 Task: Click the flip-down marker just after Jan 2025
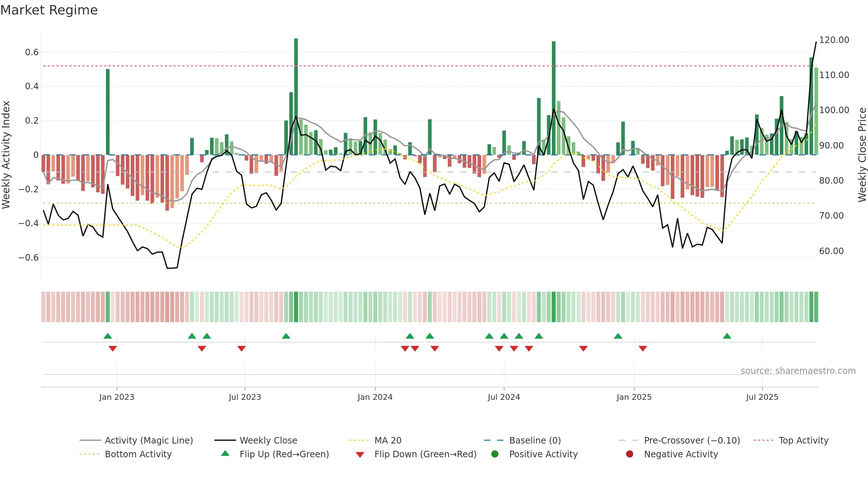(643, 348)
